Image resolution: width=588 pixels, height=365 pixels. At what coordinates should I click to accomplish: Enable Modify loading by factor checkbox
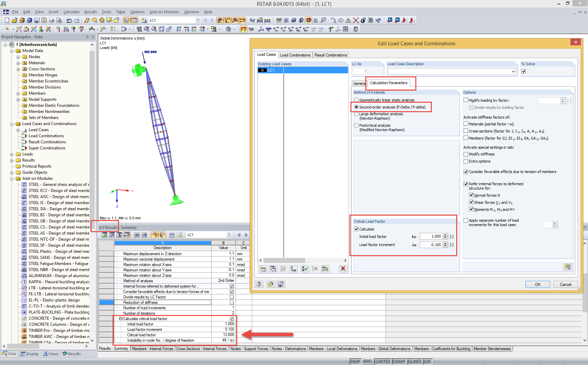[x=466, y=100]
